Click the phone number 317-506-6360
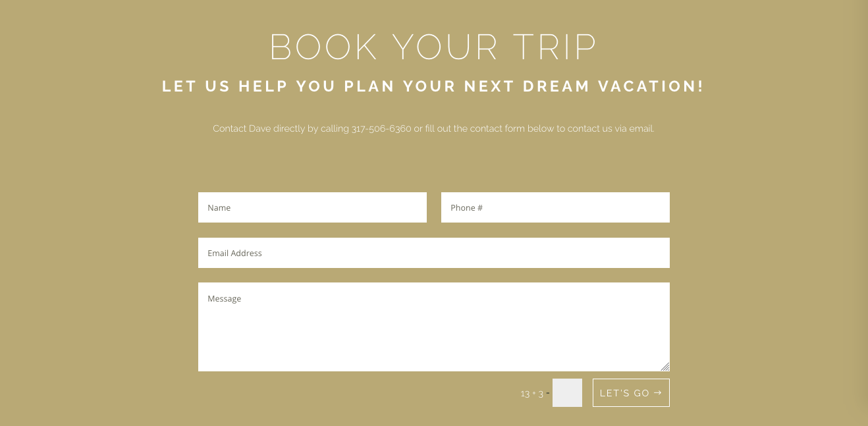 (381, 128)
